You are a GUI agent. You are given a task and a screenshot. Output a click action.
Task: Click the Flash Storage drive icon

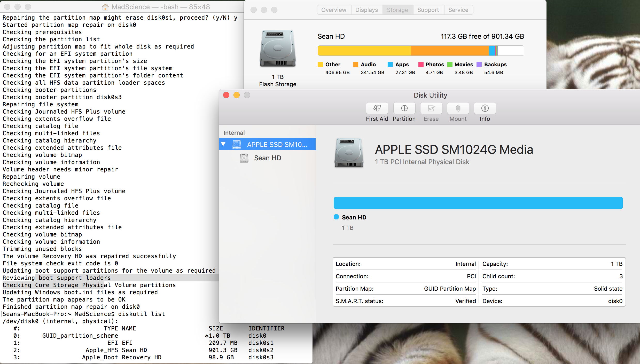pos(278,49)
